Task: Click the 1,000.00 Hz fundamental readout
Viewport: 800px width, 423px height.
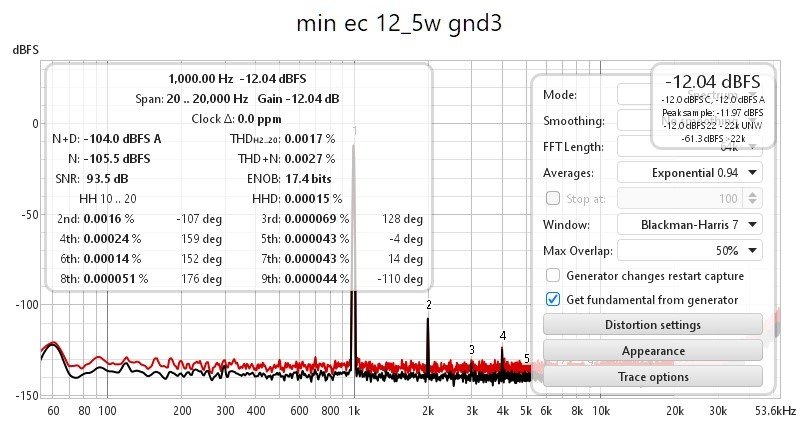Action: (201, 79)
